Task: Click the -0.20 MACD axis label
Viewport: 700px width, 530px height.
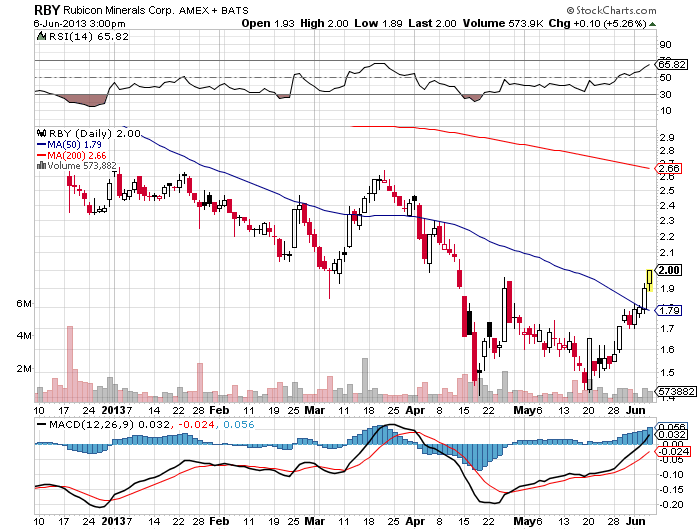Action: [x=671, y=505]
